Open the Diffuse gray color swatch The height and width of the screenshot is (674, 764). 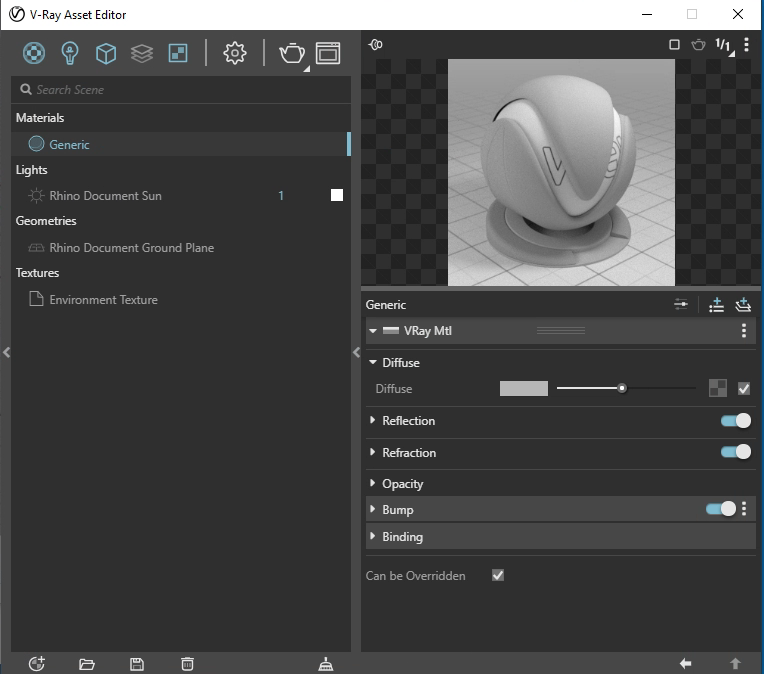coord(524,388)
